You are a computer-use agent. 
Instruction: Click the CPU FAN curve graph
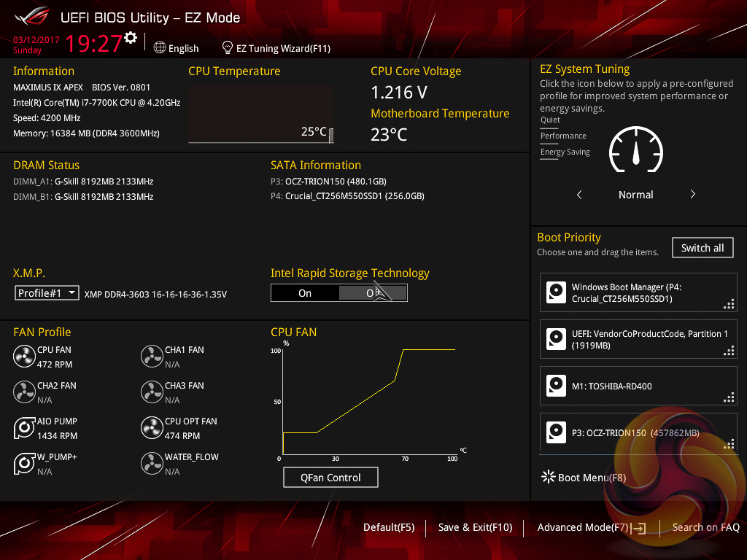click(x=369, y=401)
